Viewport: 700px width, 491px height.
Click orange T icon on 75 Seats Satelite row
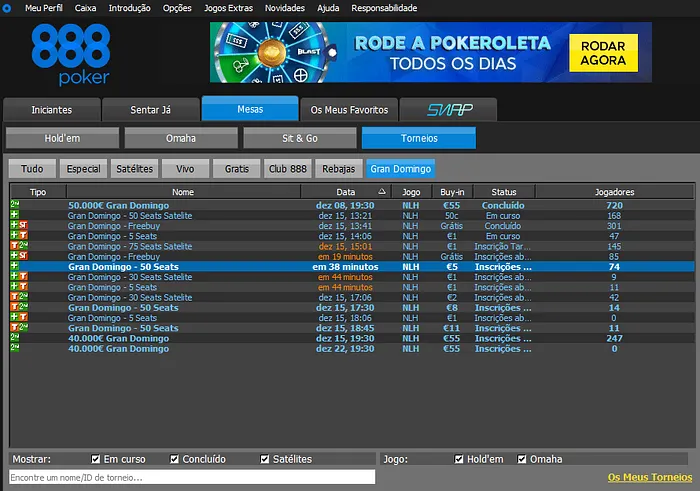tap(15, 246)
